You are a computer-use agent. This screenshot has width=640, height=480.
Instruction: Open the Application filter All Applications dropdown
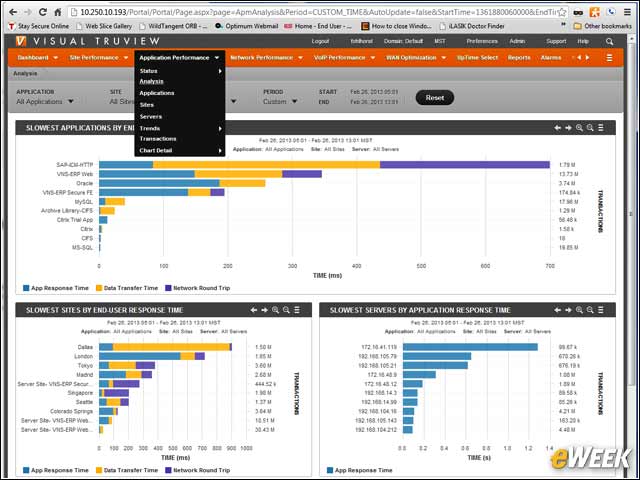point(45,101)
